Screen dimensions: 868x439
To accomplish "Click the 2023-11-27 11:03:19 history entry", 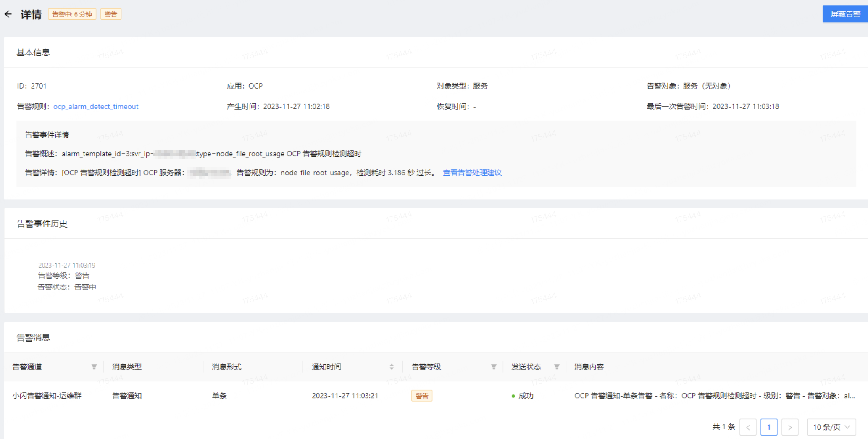I will pos(66,265).
